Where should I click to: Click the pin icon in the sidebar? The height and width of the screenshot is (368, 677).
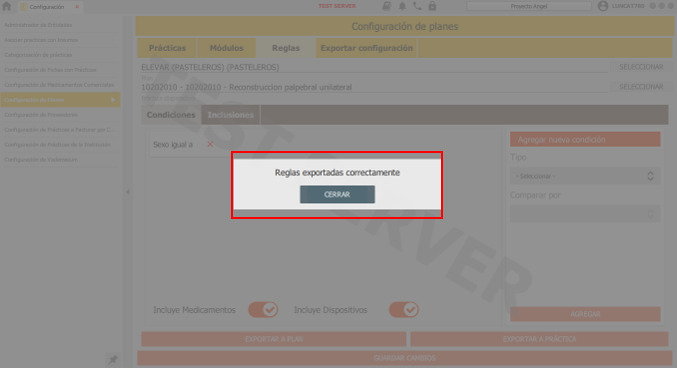[113, 359]
